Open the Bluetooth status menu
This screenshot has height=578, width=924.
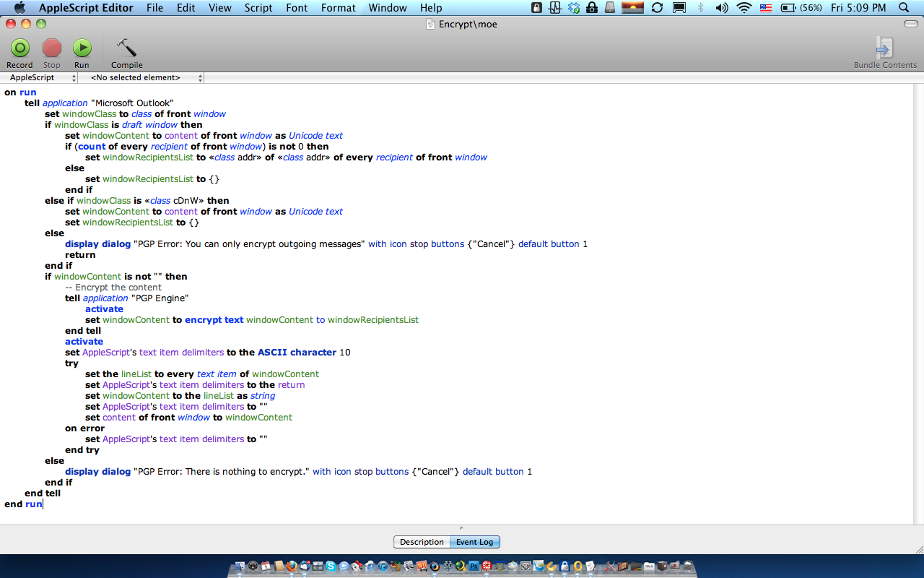tap(700, 8)
